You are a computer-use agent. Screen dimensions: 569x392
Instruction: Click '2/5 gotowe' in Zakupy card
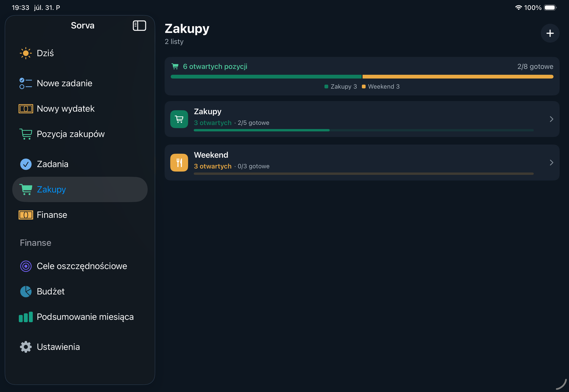pyautogui.click(x=254, y=123)
